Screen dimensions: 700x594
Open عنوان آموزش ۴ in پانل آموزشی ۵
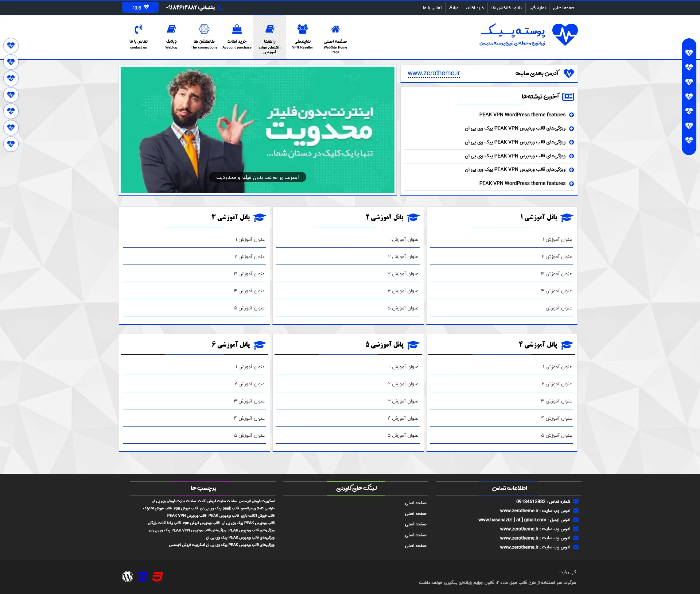pyautogui.click(x=403, y=418)
